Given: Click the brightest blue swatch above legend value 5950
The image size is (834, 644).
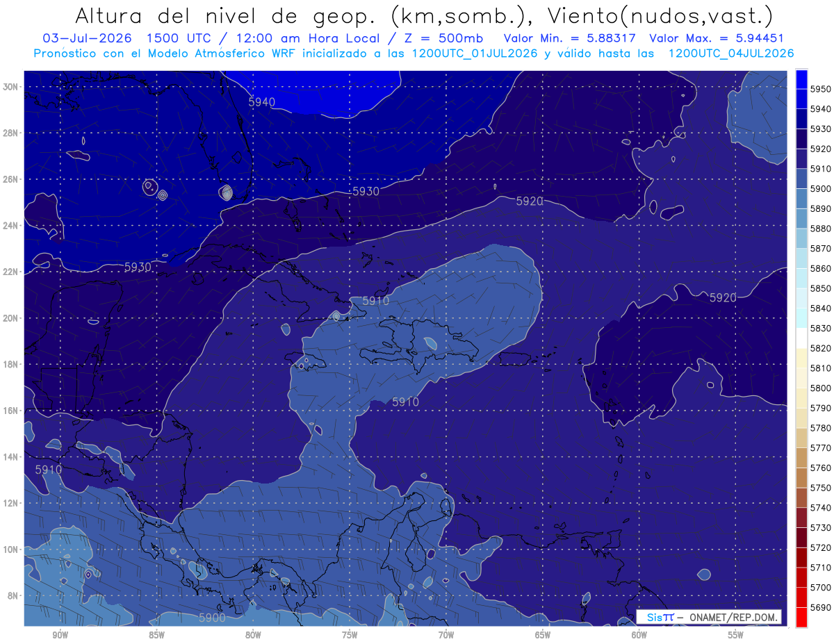Looking at the screenshot, I should (x=801, y=79).
